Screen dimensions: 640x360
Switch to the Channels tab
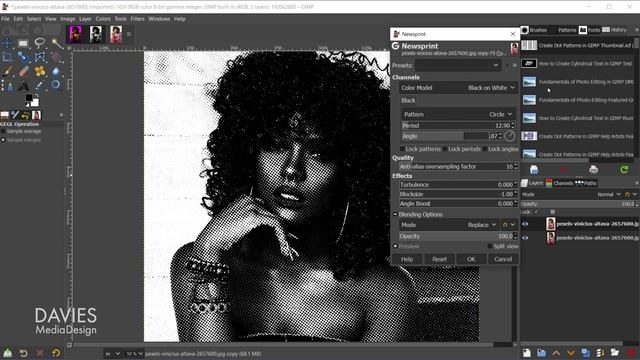pyautogui.click(x=559, y=183)
